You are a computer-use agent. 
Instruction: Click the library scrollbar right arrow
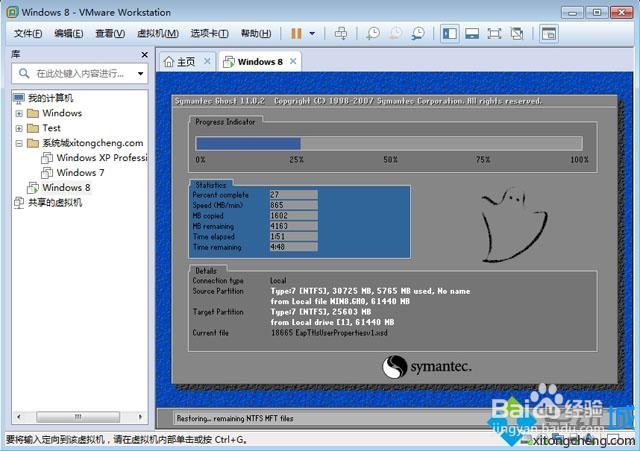click(x=140, y=417)
